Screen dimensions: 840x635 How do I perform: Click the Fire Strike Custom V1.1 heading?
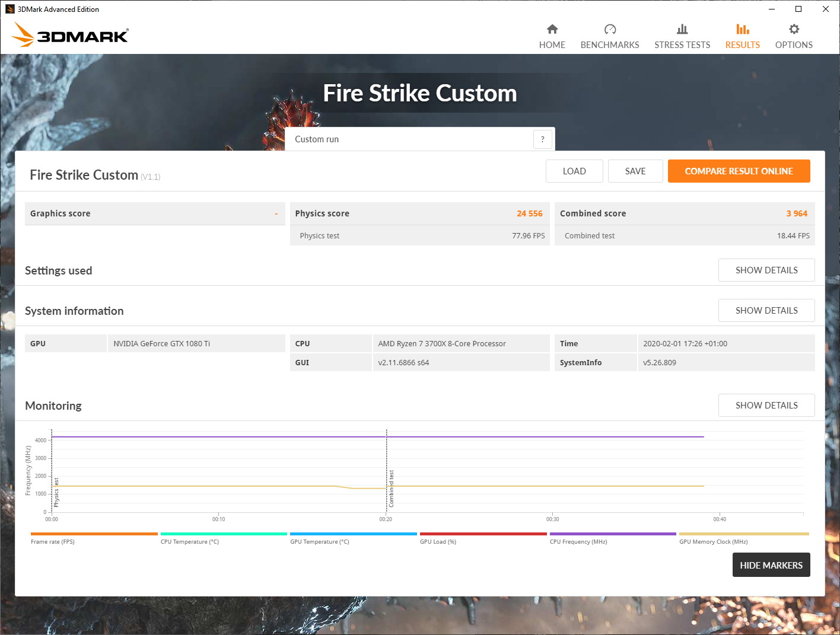click(95, 175)
